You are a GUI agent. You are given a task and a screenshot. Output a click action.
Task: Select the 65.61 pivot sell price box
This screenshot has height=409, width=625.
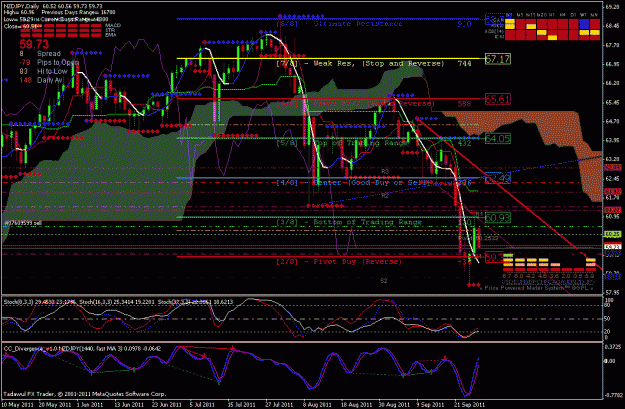coord(497,99)
